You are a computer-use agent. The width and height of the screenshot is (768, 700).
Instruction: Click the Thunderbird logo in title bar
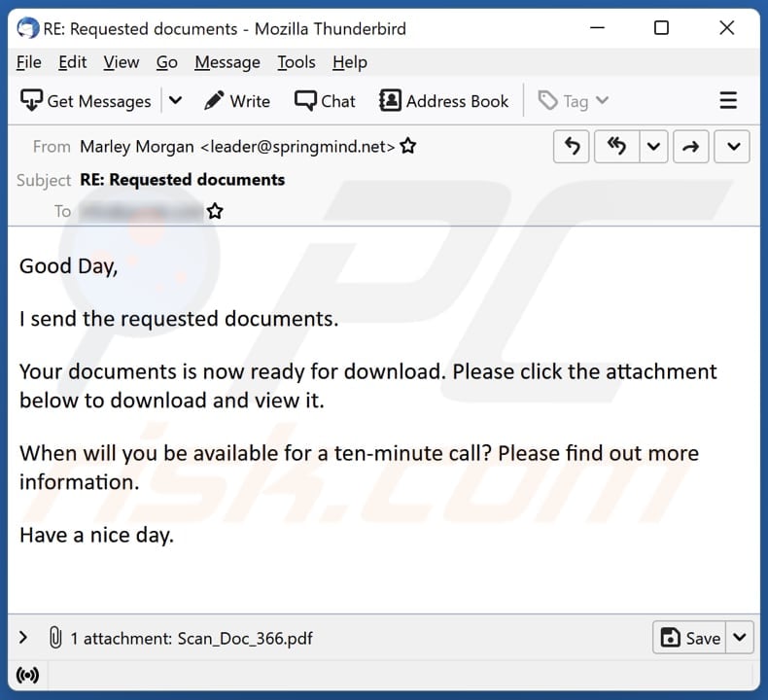point(27,28)
